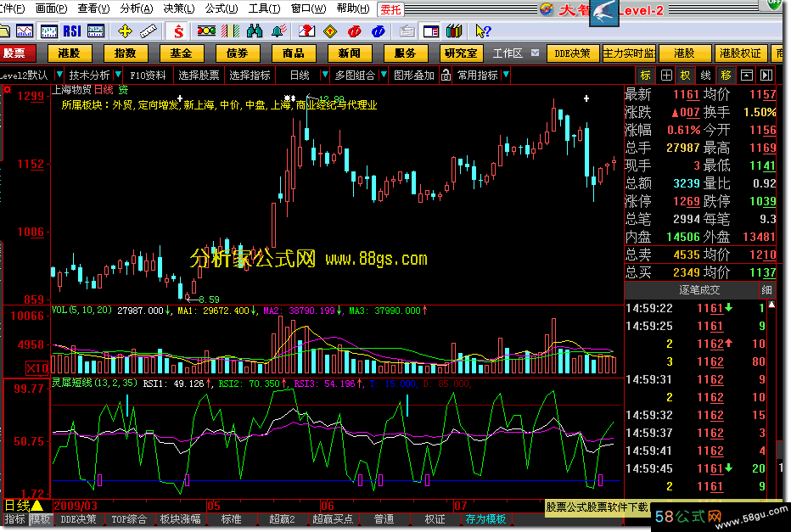Image resolution: width=791 pixels, height=532 pixels.
Task: Click the yellow four-arrow move icon
Action: 125,31
